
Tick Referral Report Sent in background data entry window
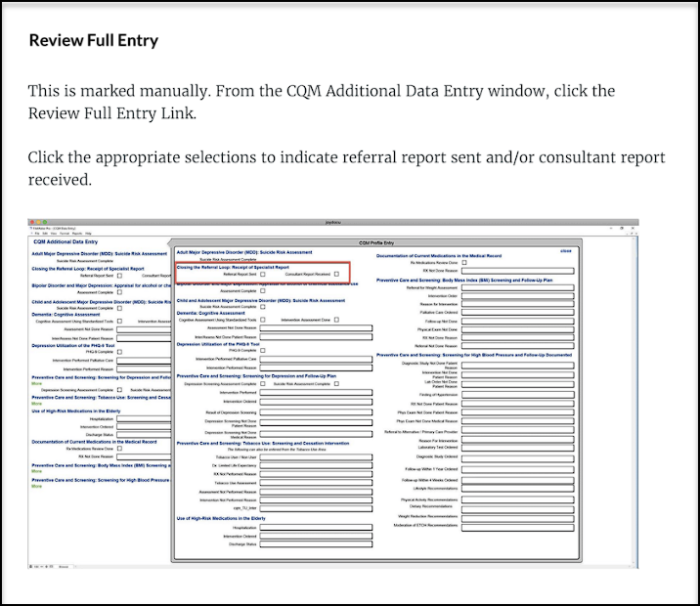(x=119, y=276)
